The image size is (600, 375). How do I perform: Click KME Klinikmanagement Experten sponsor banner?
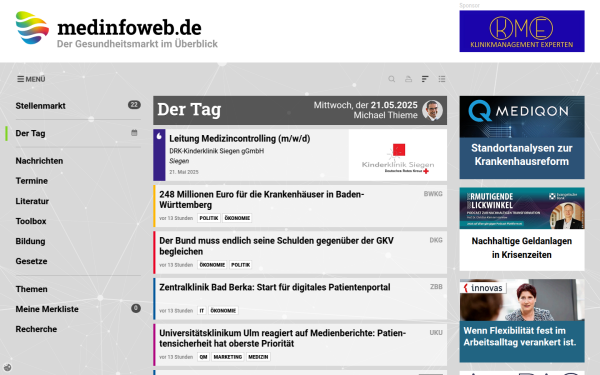(522, 31)
